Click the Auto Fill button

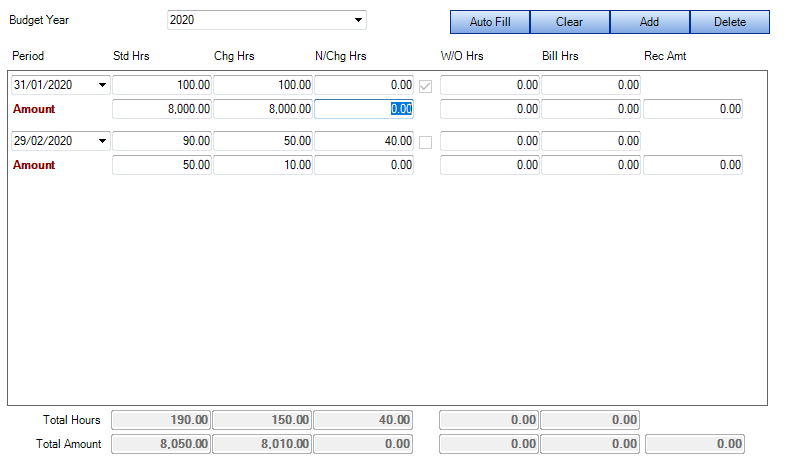[490, 22]
